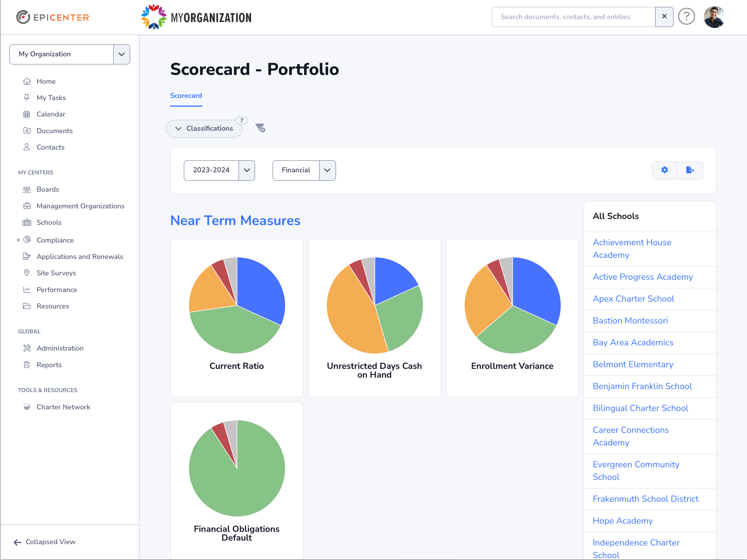
Task: Expand the Compliance tree arrow
Action: [18, 240]
